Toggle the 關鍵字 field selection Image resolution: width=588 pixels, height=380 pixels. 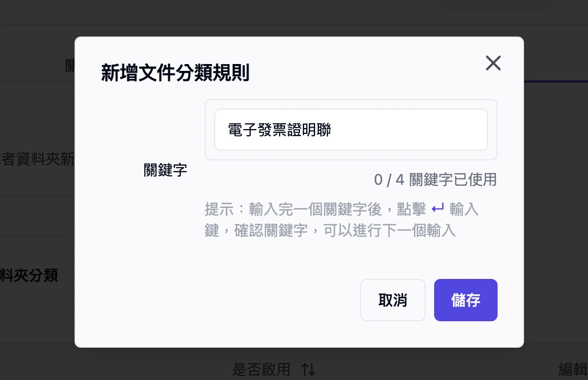click(165, 170)
